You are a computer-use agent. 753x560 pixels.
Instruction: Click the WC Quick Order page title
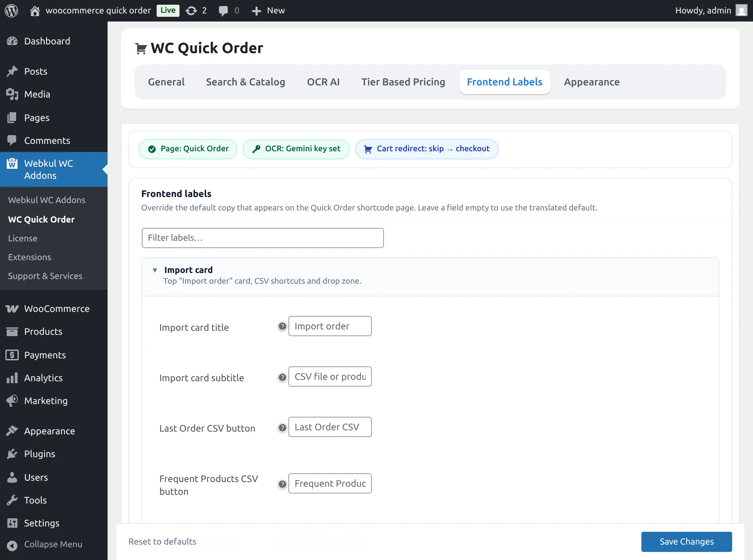pyautogui.click(x=207, y=48)
